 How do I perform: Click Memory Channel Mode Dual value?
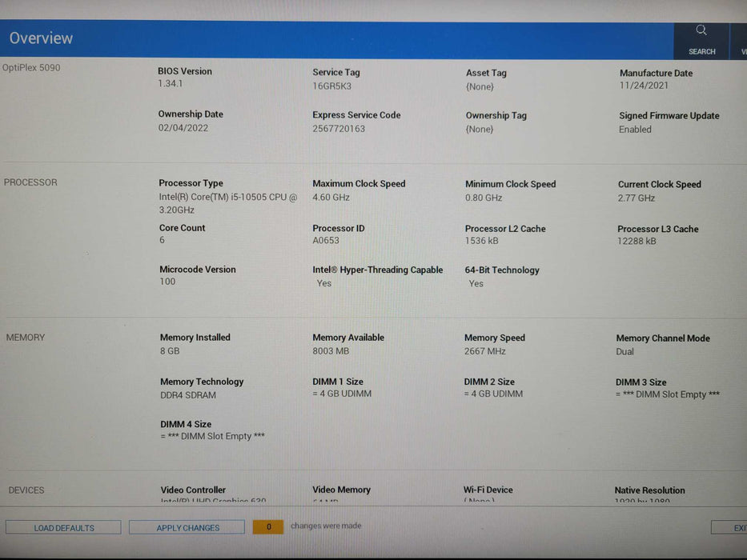tap(625, 352)
